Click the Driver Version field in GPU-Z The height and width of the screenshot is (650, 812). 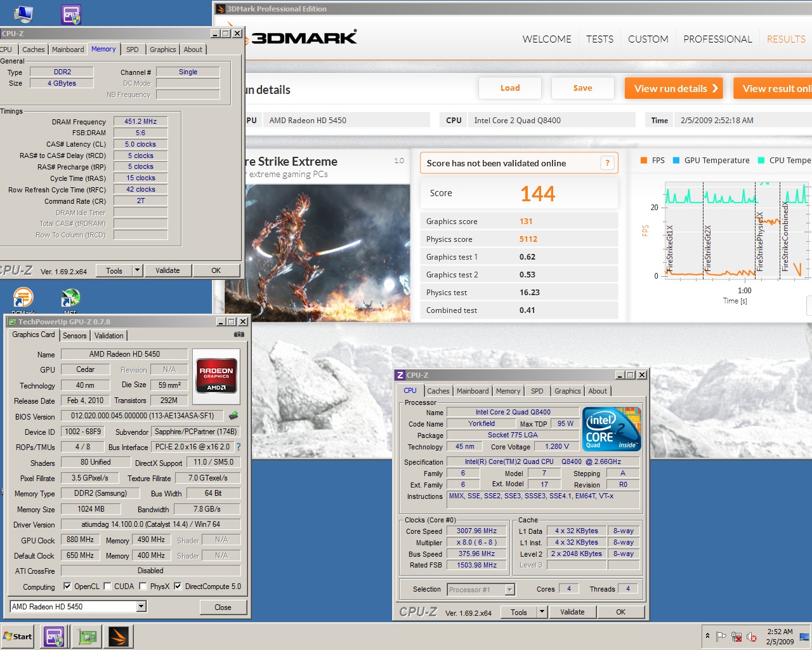coord(151,524)
